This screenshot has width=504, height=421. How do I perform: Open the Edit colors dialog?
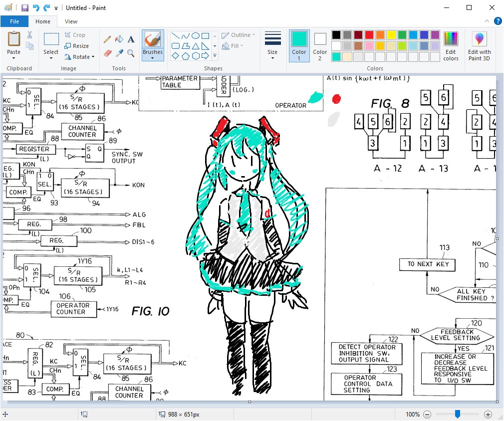(x=451, y=46)
